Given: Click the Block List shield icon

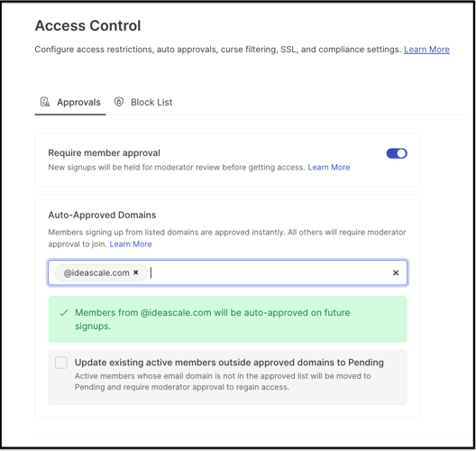Looking at the screenshot, I should (x=119, y=102).
